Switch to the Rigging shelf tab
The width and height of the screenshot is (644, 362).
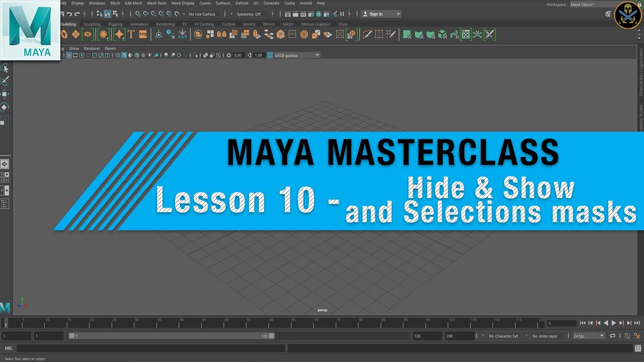pos(115,24)
